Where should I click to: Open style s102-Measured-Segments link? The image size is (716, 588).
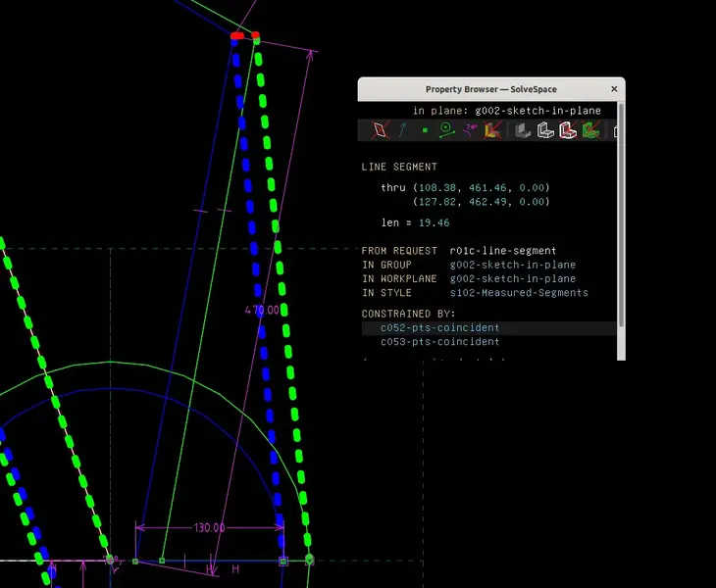tap(519, 293)
